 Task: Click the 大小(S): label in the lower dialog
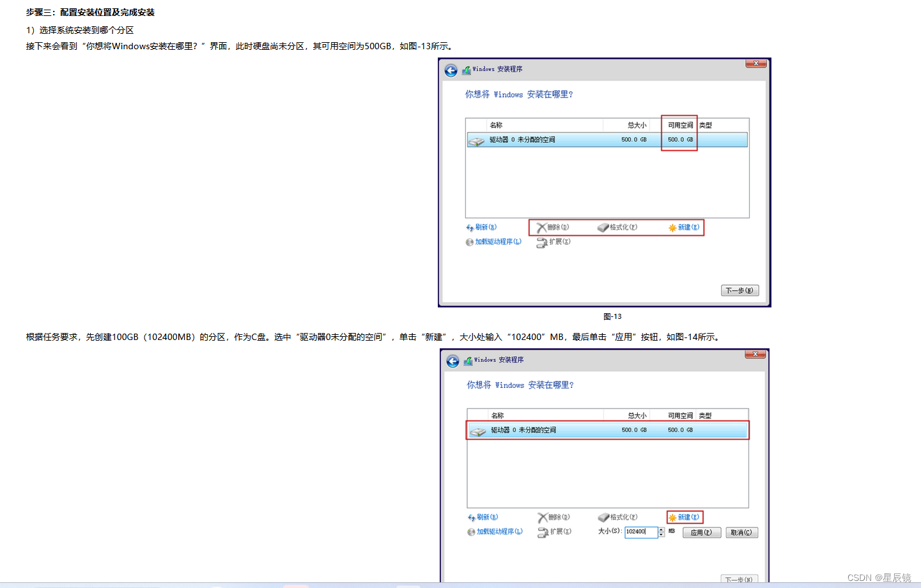point(610,531)
